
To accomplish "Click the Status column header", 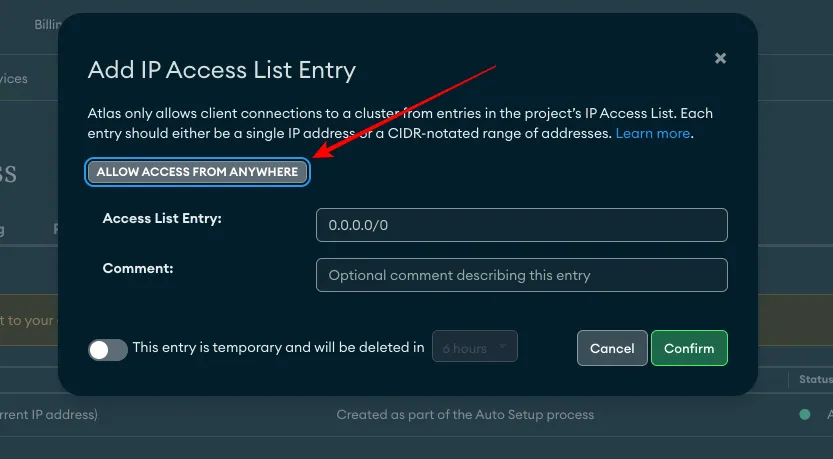I will (x=815, y=380).
